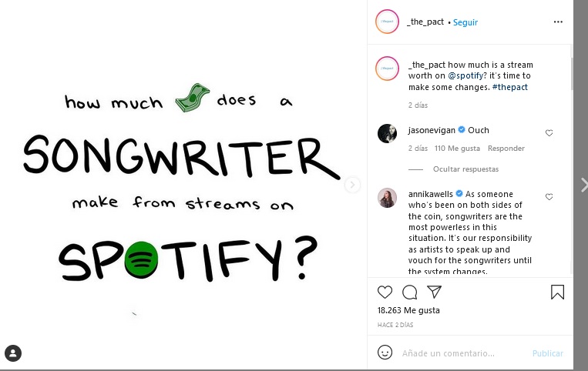The height and width of the screenshot is (371, 588).
Task: Publish the comment with Publicar
Action: click(547, 353)
